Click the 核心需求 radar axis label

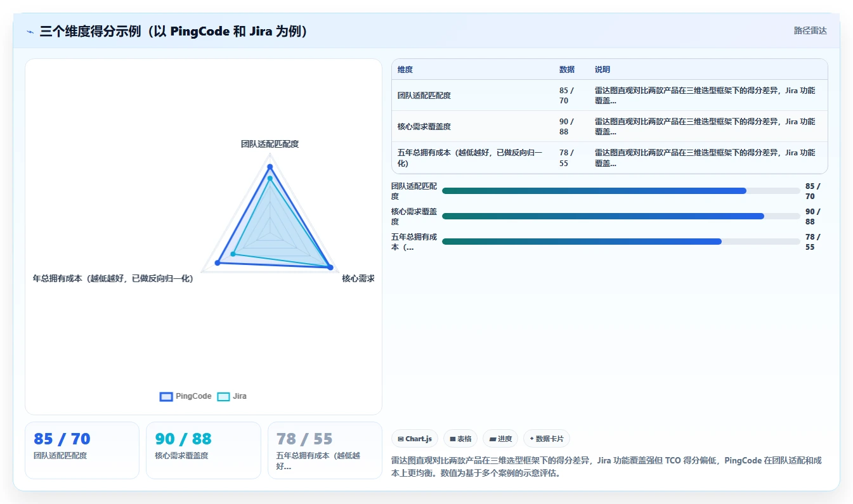pos(358,278)
